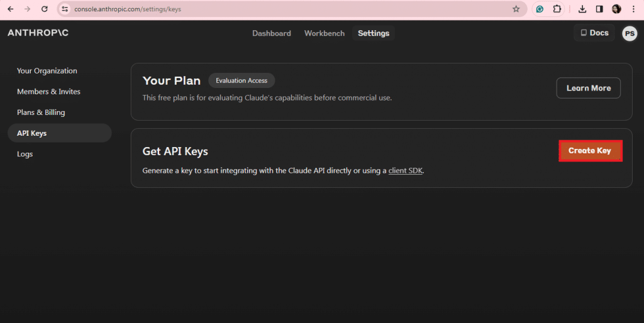This screenshot has height=323, width=644.
Task: Click the Anthropic logo
Action: [38, 33]
